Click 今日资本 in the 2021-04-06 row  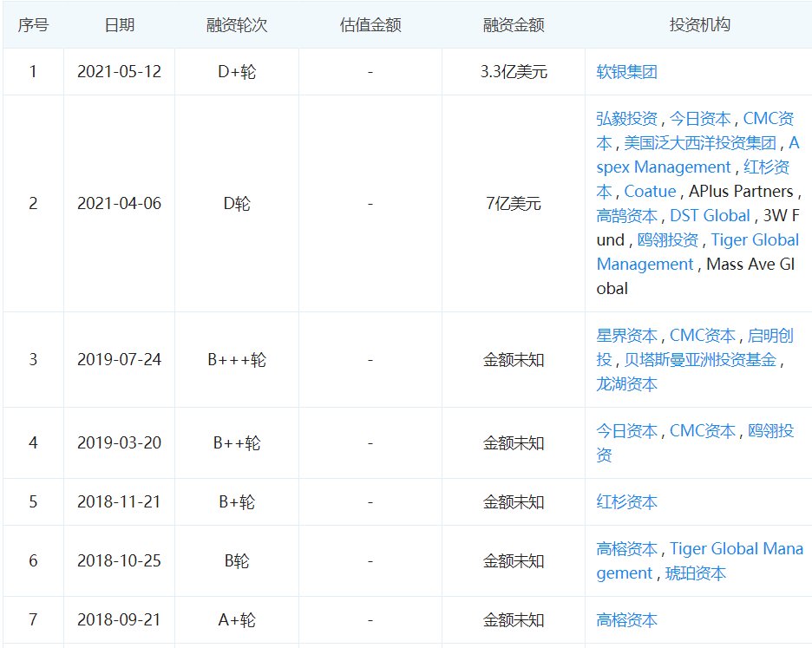(700, 119)
